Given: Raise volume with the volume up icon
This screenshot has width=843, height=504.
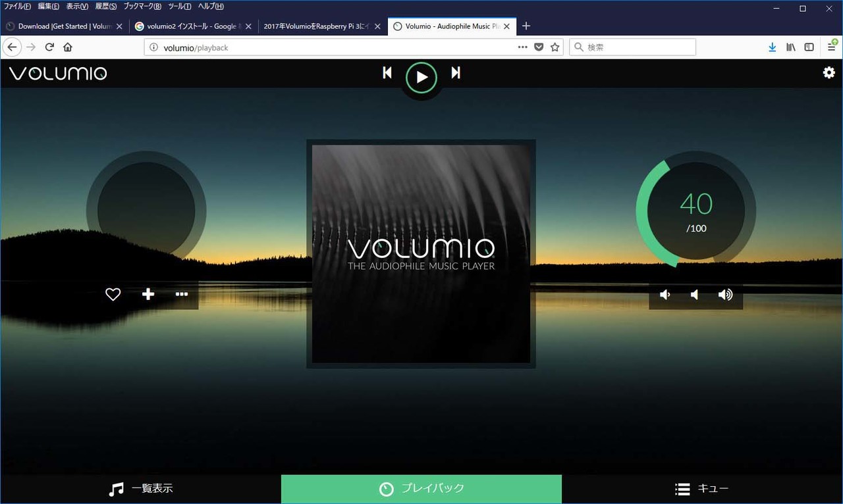Looking at the screenshot, I should 725,295.
